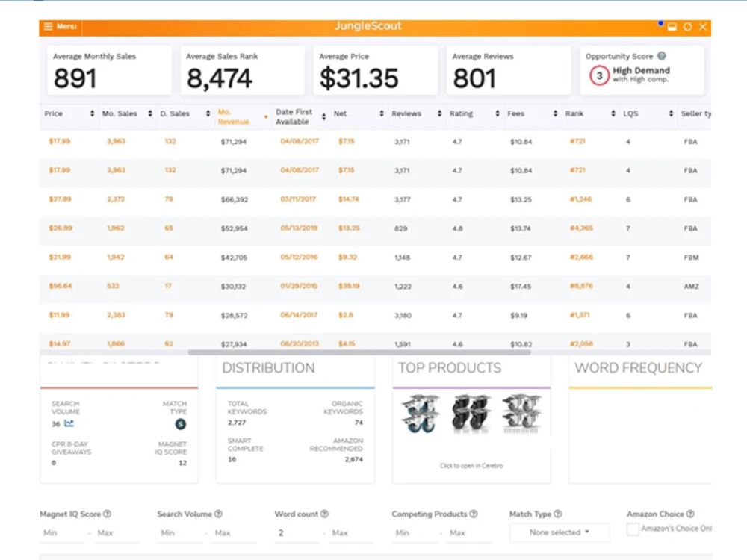The width and height of the screenshot is (747, 560).
Task: Focus Magnet IQ Score Min field
Action: (62, 533)
